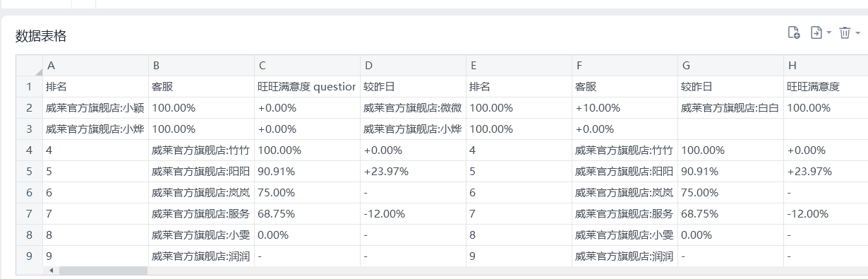Click the horizontal scrollbar thumb
Viewport: 868px width, 279px height.
point(103,271)
